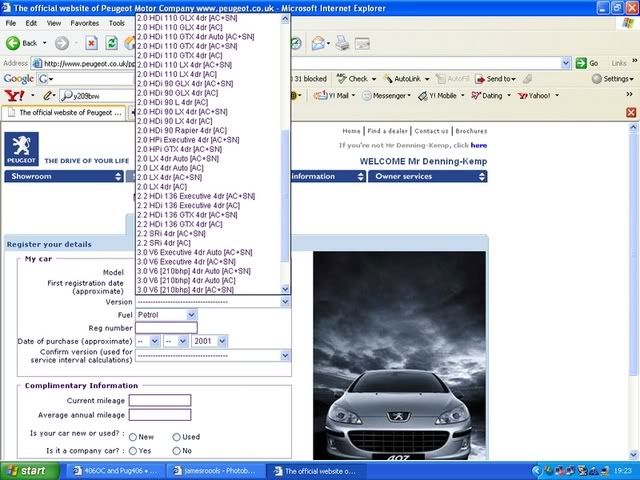This screenshot has height=480, width=640.
Task: Click the Contact us link
Action: click(431, 131)
